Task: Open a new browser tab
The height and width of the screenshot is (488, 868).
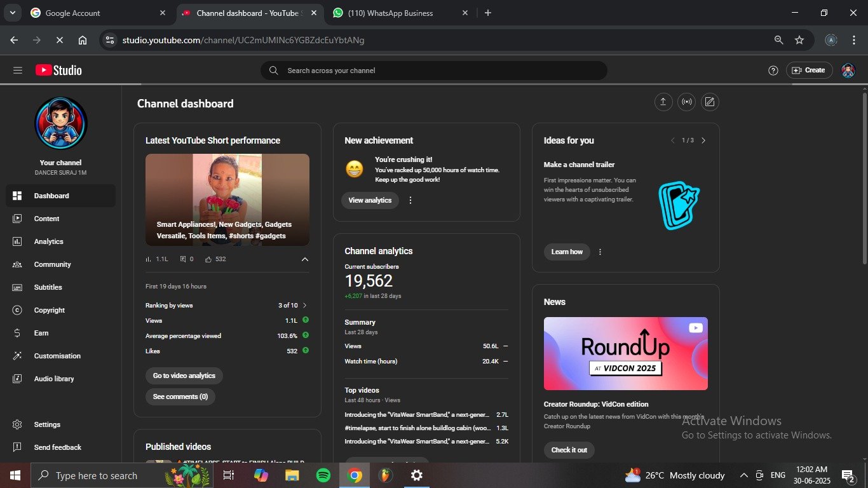Action: [488, 13]
